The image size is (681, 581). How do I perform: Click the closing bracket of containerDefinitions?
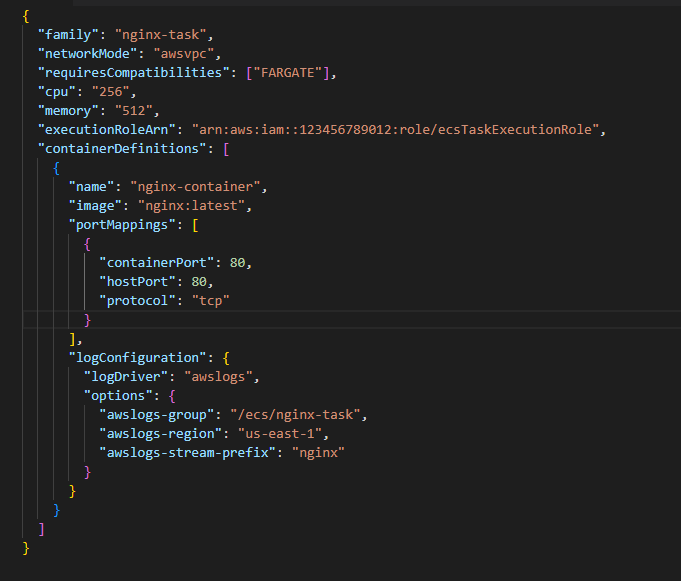(x=42, y=529)
